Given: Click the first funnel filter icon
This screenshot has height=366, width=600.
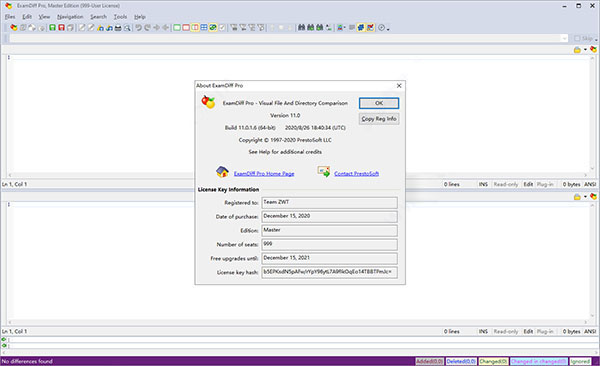Looking at the screenshot, I should click(234, 28).
